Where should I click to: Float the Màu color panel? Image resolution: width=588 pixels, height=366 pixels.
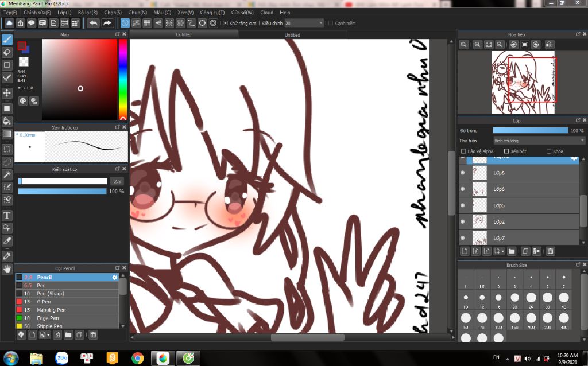(117, 34)
